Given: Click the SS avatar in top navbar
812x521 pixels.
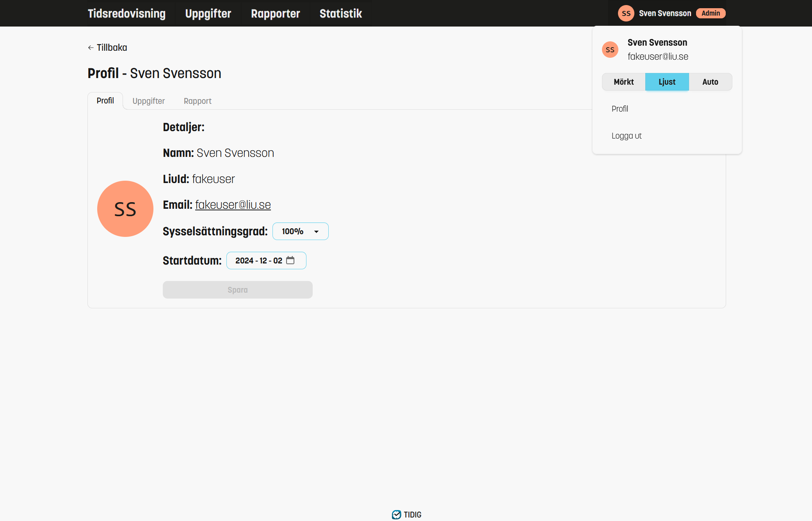Looking at the screenshot, I should coord(626,13).
